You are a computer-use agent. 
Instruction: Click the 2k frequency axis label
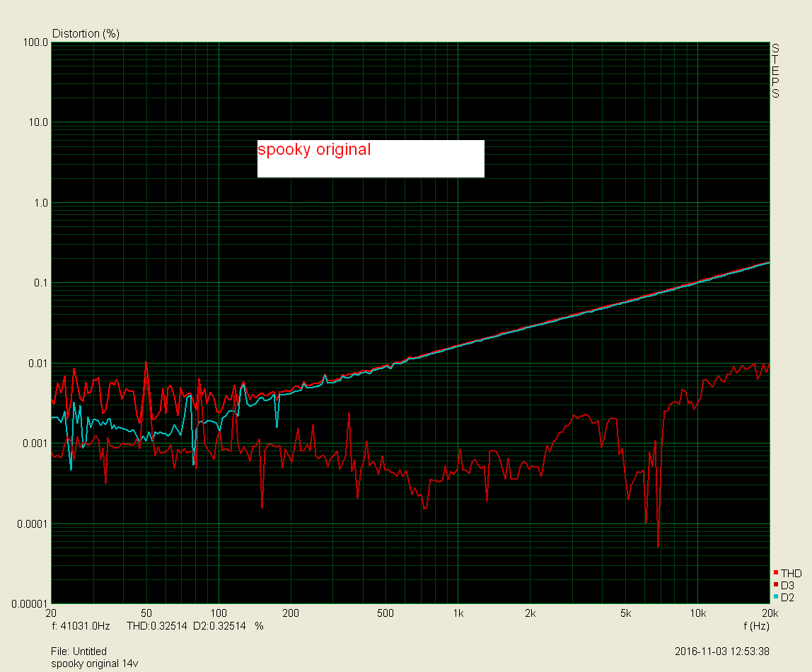(x=530, y=613)
